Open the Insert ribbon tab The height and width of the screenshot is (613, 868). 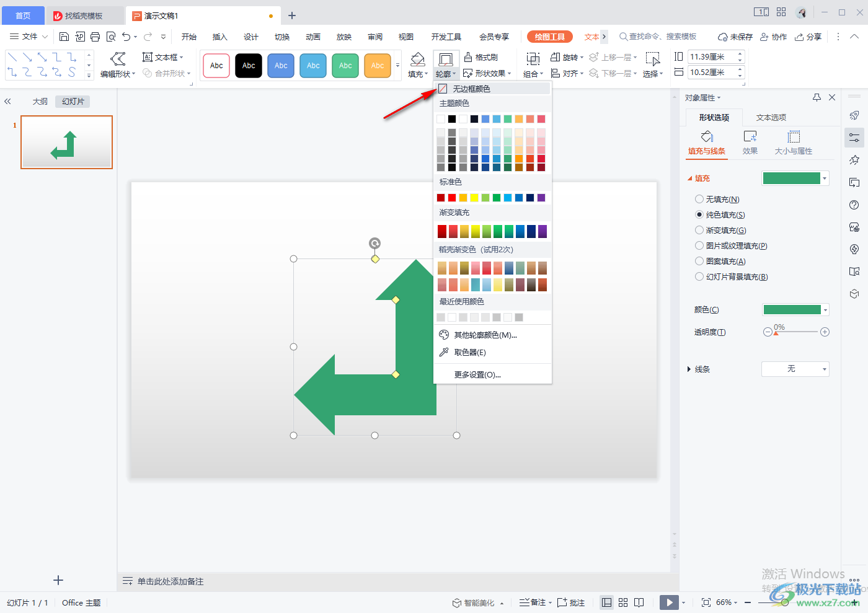(220, 37)
